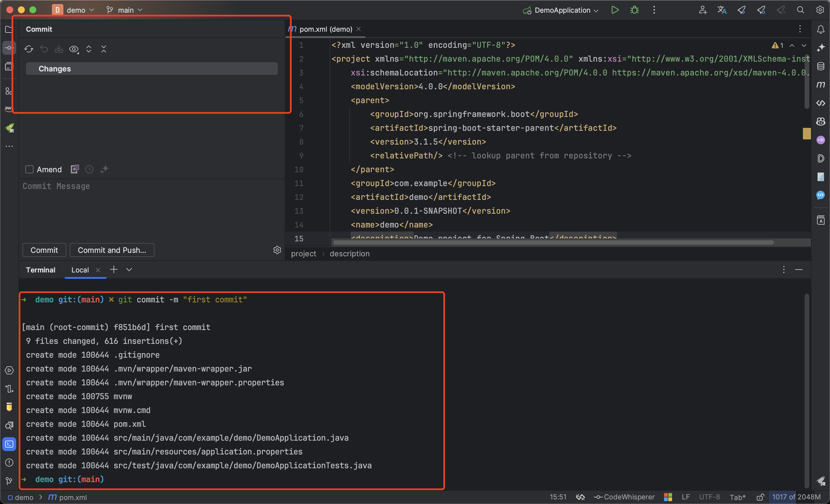The width and height of the screenshot is (830, 504).
Task: Click the Run application green play button
Action: (615, 10)
